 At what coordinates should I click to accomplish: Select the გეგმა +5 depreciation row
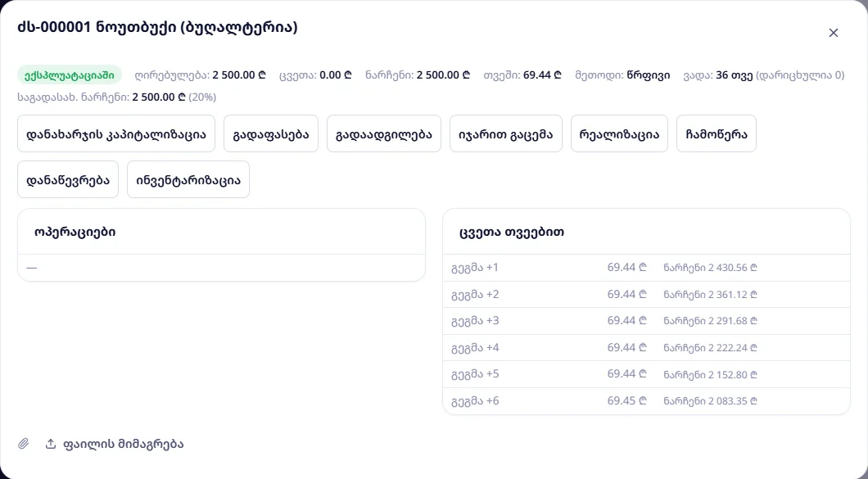tap(646, 374)
